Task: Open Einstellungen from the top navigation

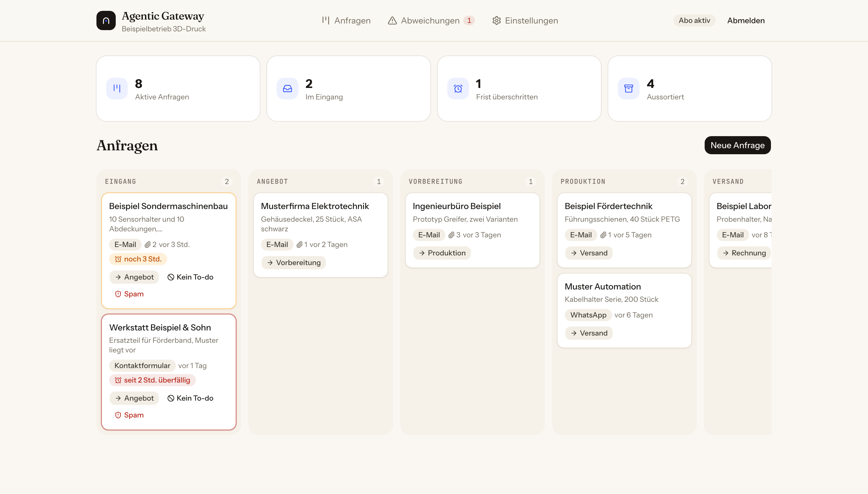Action: point(525,20)
